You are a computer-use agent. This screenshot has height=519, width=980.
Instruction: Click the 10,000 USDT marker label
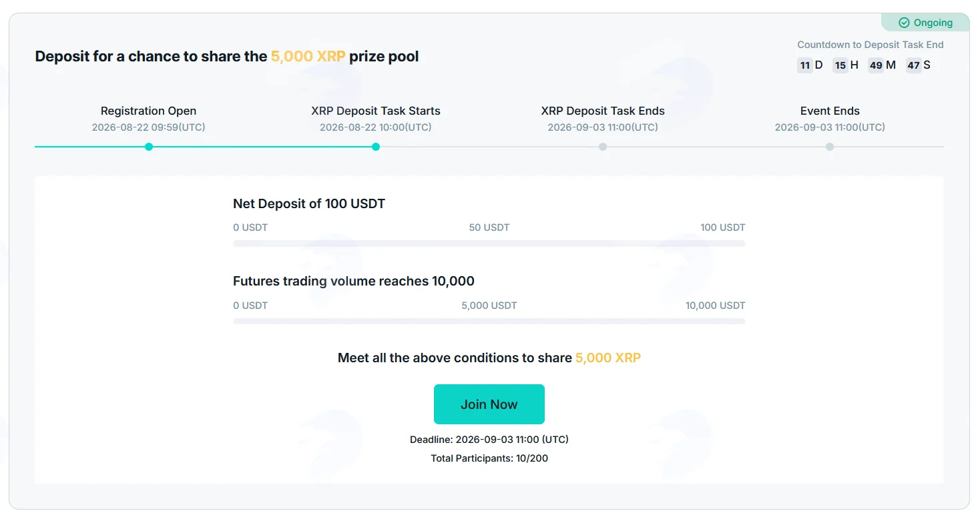(x=715, y=306)
